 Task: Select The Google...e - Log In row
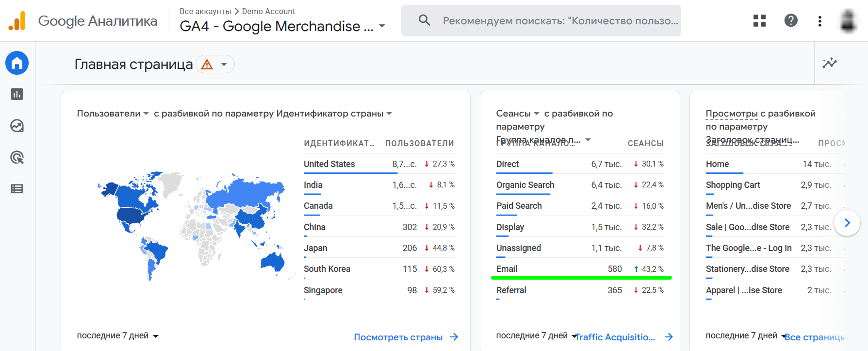coord(775,248)
